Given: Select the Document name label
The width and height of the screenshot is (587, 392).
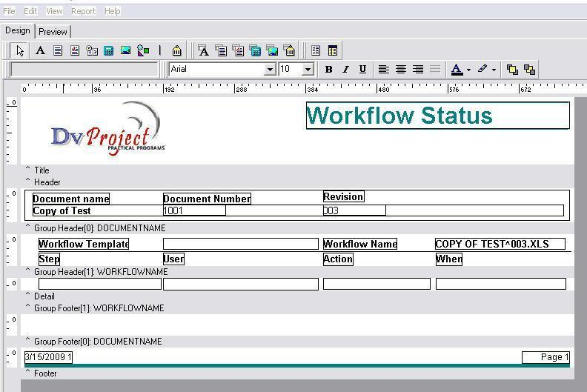Looking at the screenshot, I should point(71,199).
